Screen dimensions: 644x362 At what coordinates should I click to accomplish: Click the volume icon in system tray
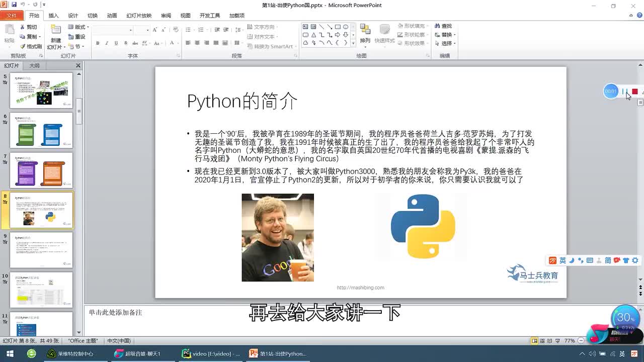(x=592, y=353)
